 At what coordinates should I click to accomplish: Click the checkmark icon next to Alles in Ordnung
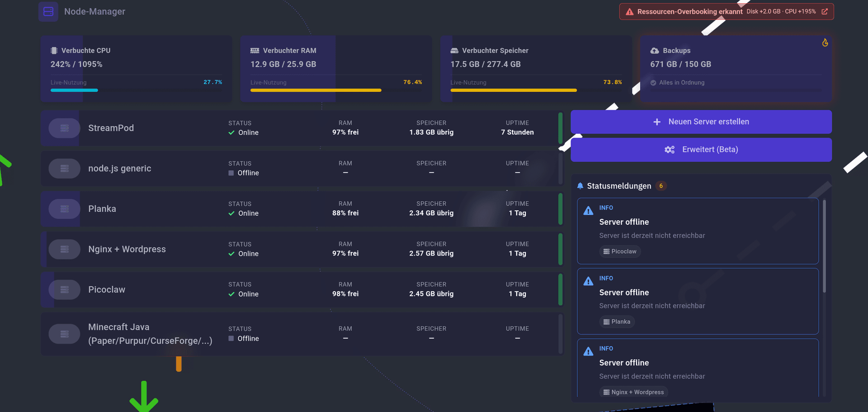pyautogui.click(x=653, y=83)
